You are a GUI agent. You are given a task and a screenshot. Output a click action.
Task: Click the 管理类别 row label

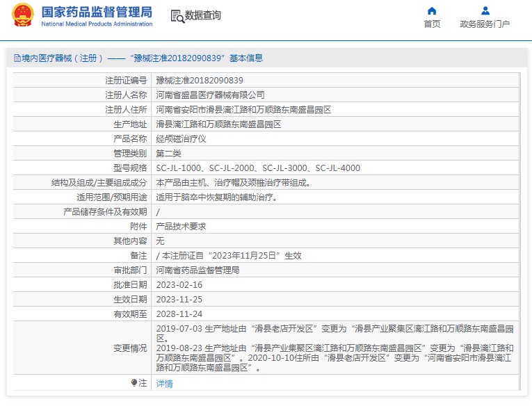tap(130, 154)
